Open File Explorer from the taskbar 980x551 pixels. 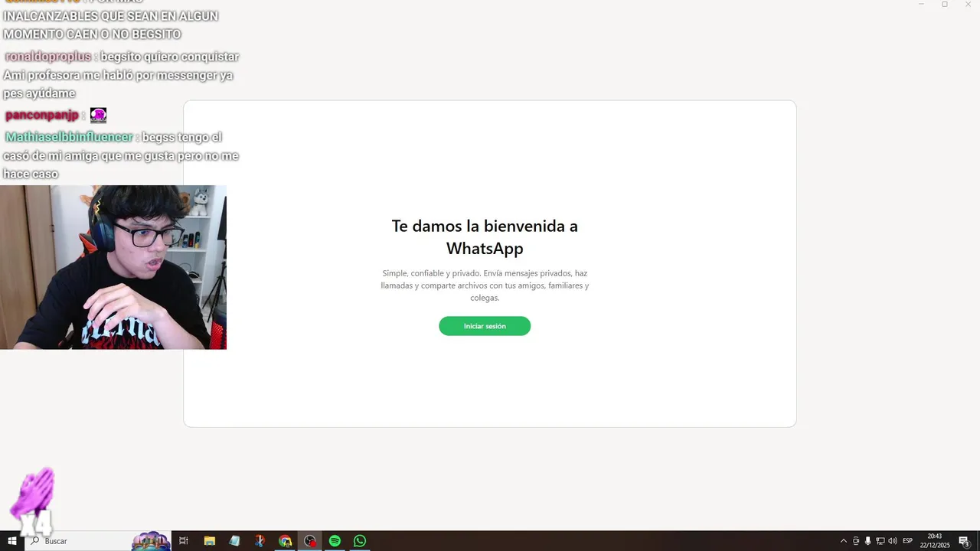pos(209,541)
